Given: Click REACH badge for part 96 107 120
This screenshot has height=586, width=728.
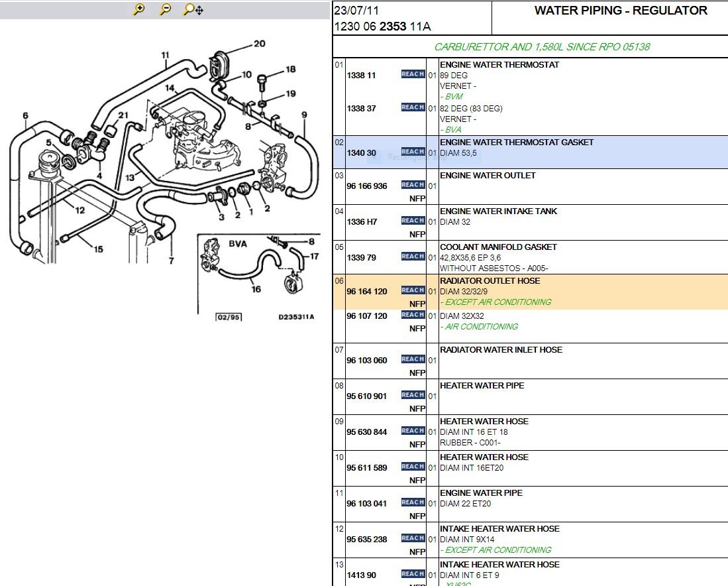Looking at the screenshot, I should [x=413, y=315].
